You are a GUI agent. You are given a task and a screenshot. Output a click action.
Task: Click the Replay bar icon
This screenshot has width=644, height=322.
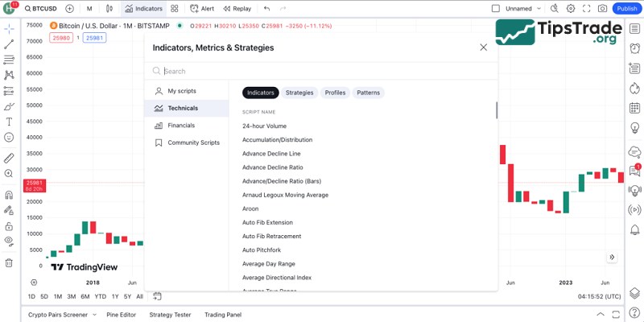(x=237, y=9)
